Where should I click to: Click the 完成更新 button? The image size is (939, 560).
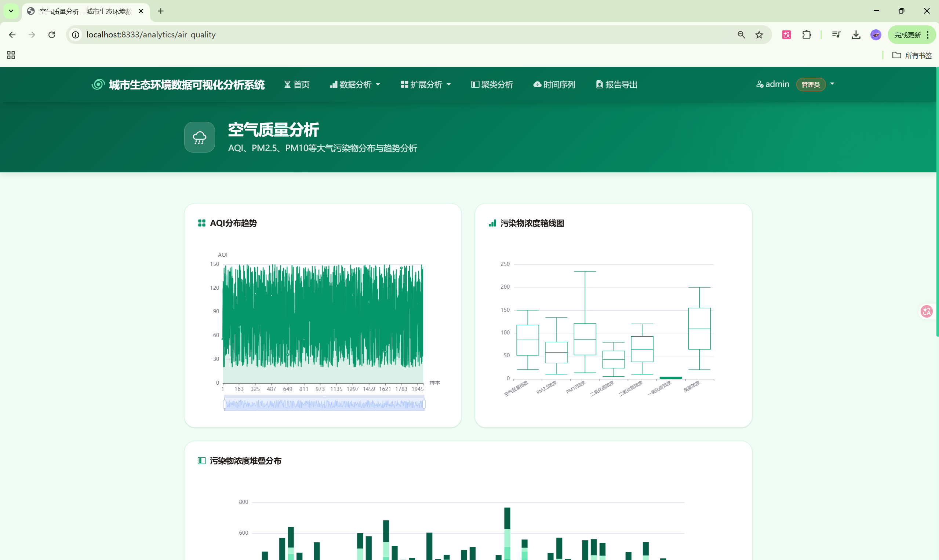tap(911, 35)
